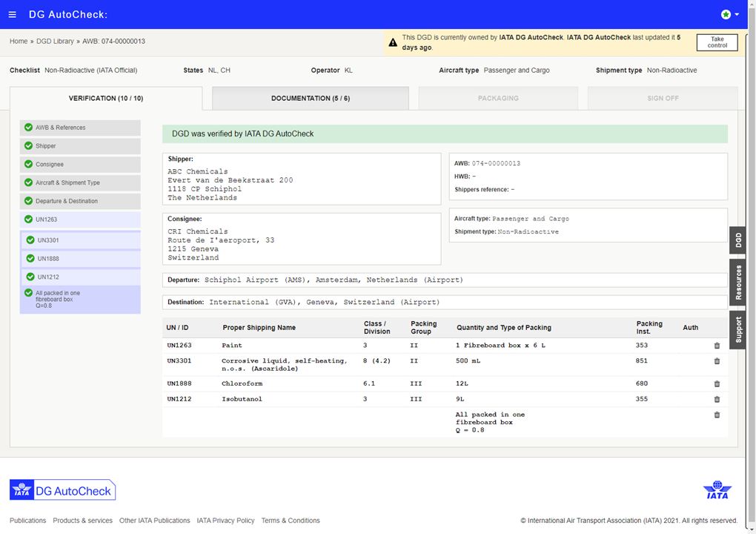The height and width of the screenshot is (534, 756).
Task: Open Publications footer link
Action: tap(28, 521)
